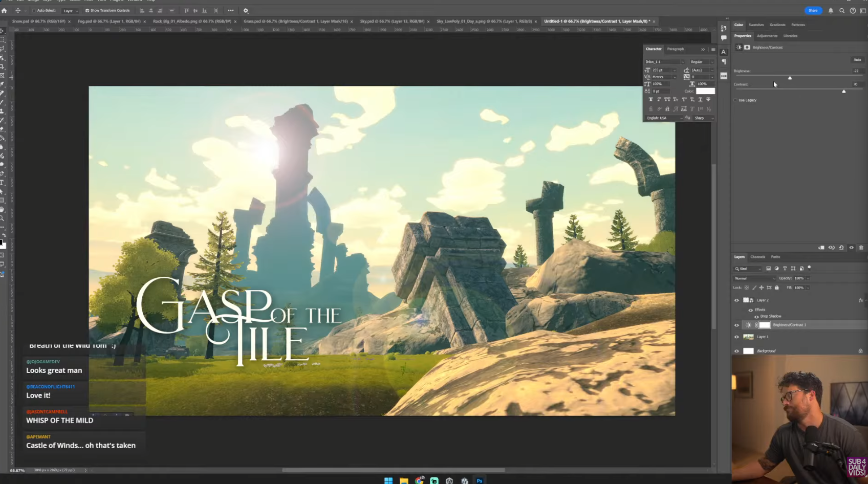This screenshot has height=484, width=868.
Task: Open the more align options ellipsis
Action: click(x=231, y=10)
